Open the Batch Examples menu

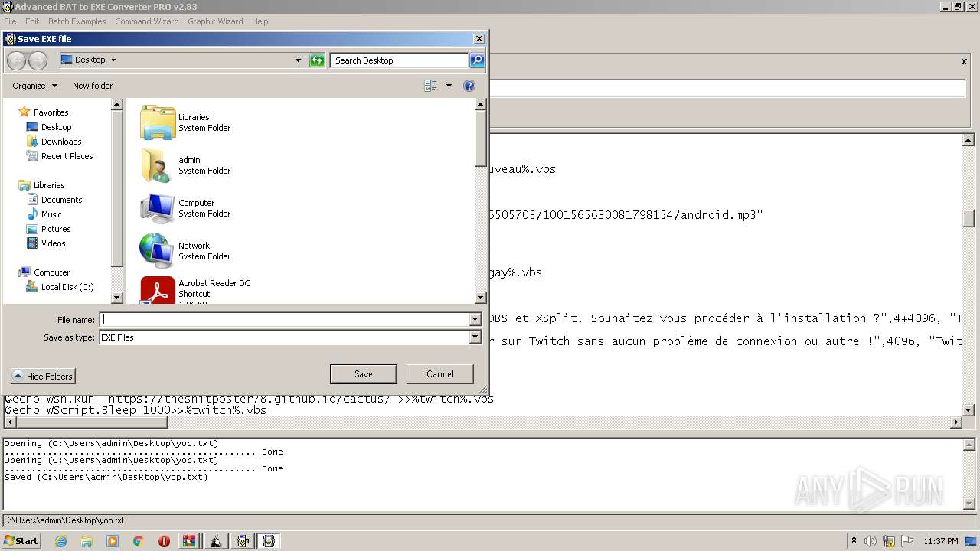(77, 21)
